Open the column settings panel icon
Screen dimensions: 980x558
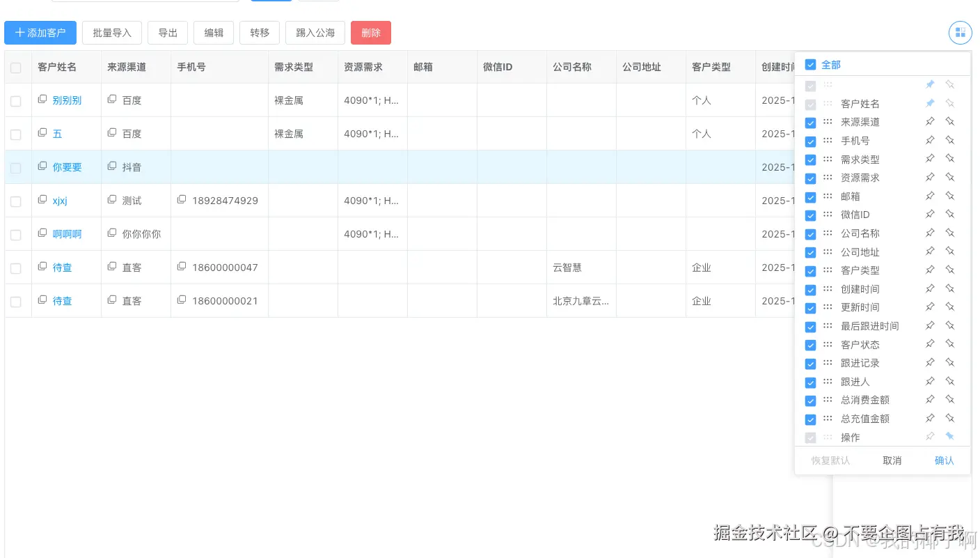(960, 32)
